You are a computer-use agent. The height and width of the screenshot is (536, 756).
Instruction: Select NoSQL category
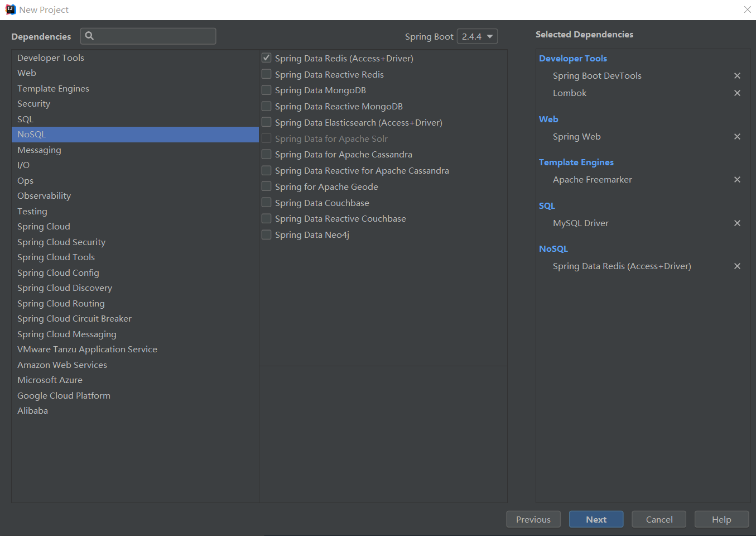pos(135,135)
